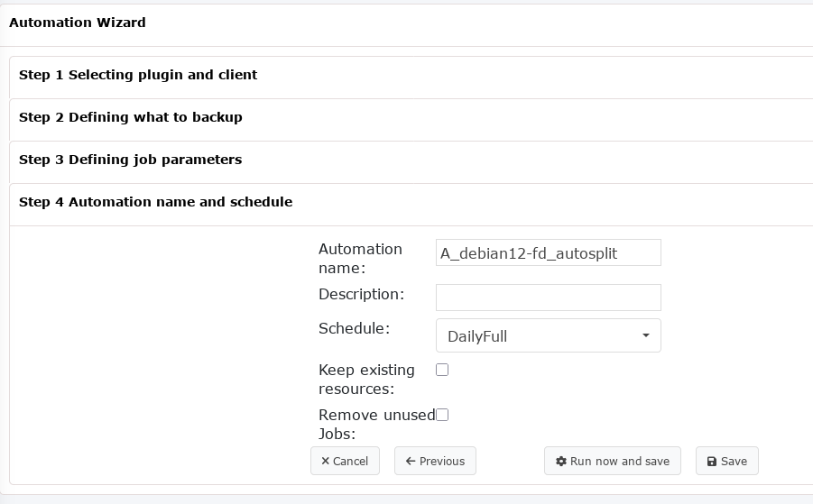Click the X icon on the Cancel button
813x504 pixels.
(325, 462)
